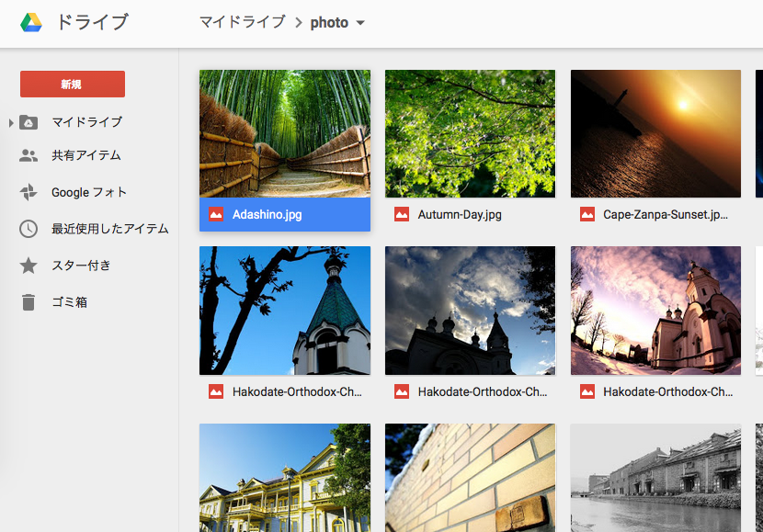
Task: Select the dark church silhouette with clouds thumbnail
Action: (x=470, y=311)
